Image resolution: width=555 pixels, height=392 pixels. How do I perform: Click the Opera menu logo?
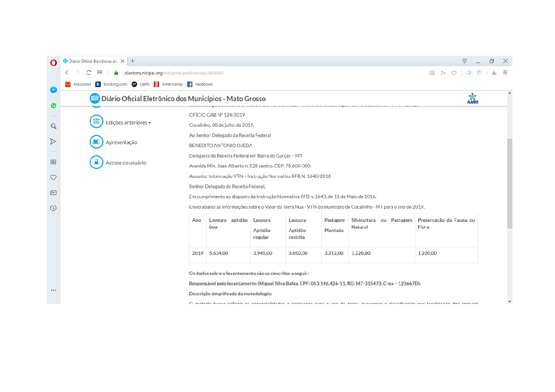53,63
